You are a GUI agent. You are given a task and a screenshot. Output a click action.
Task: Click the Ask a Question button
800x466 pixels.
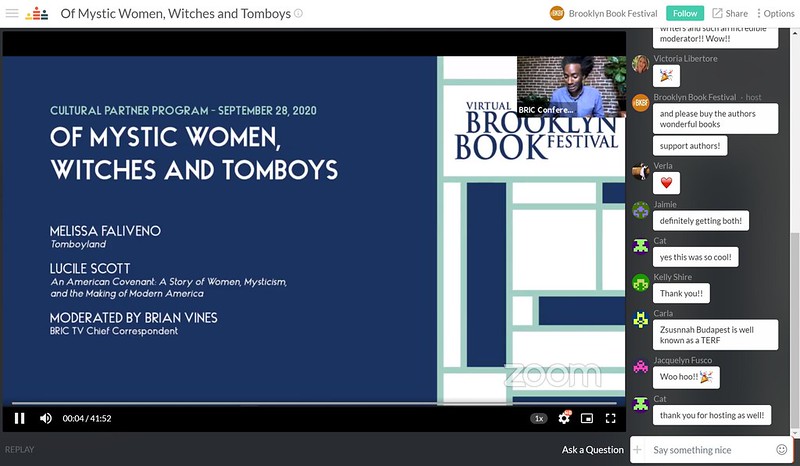592,450
